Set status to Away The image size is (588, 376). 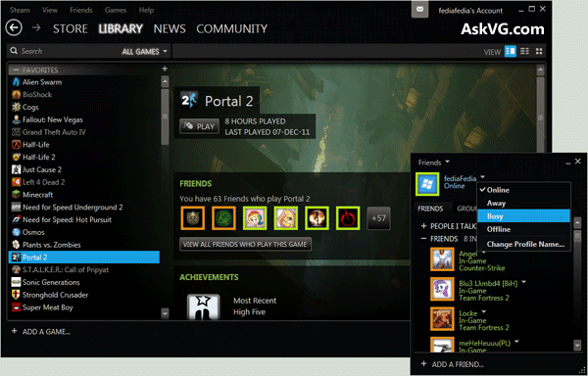pos(524,203)
